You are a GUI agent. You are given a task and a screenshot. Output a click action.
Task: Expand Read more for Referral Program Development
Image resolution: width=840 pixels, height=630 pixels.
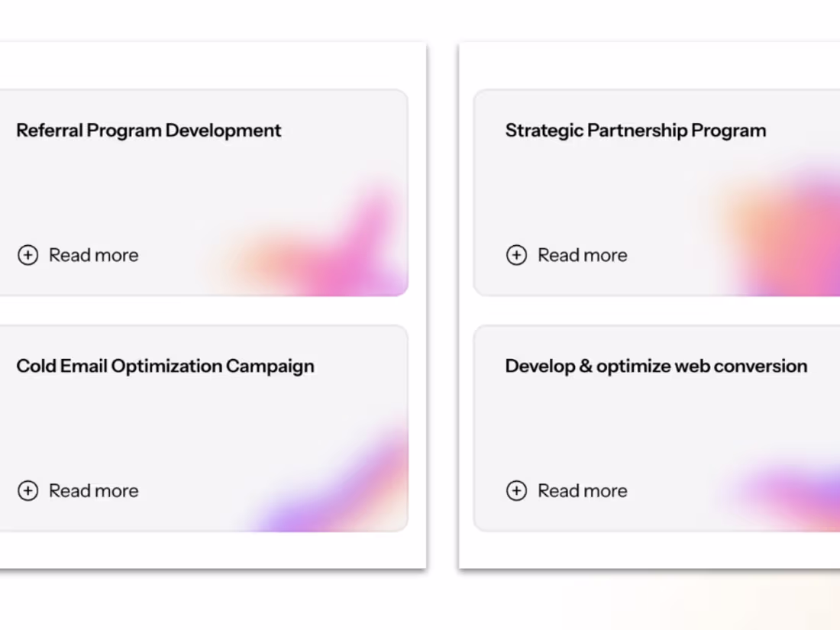click(x=93, y=255)
